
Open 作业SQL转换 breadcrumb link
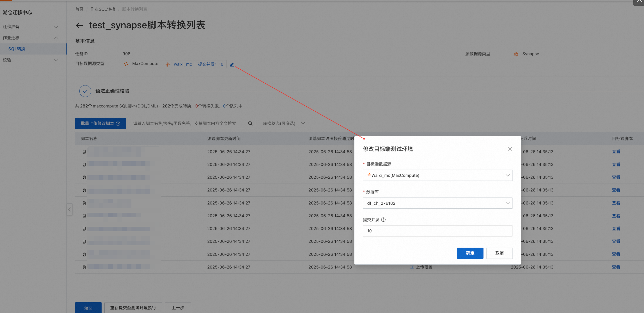tap(102, 9)
